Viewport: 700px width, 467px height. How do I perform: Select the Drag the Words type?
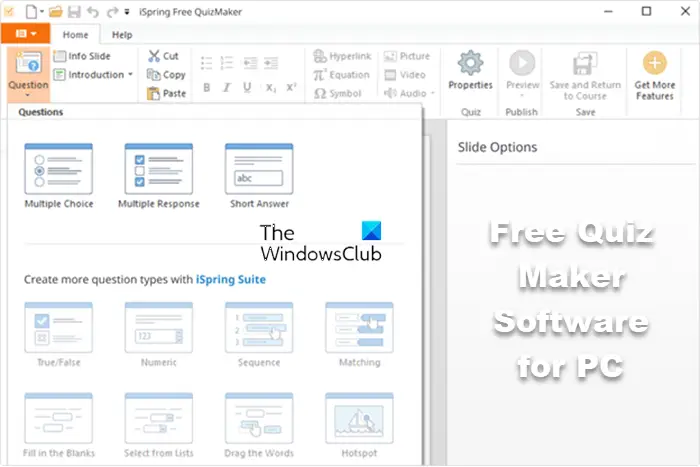[259, 425]
